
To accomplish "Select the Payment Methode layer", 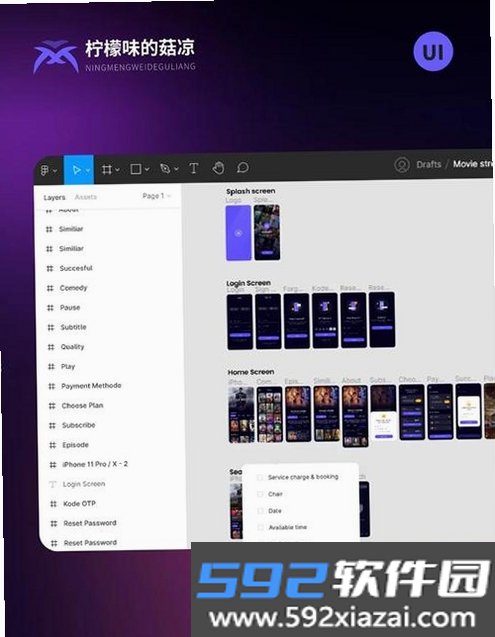I will 91,386.
